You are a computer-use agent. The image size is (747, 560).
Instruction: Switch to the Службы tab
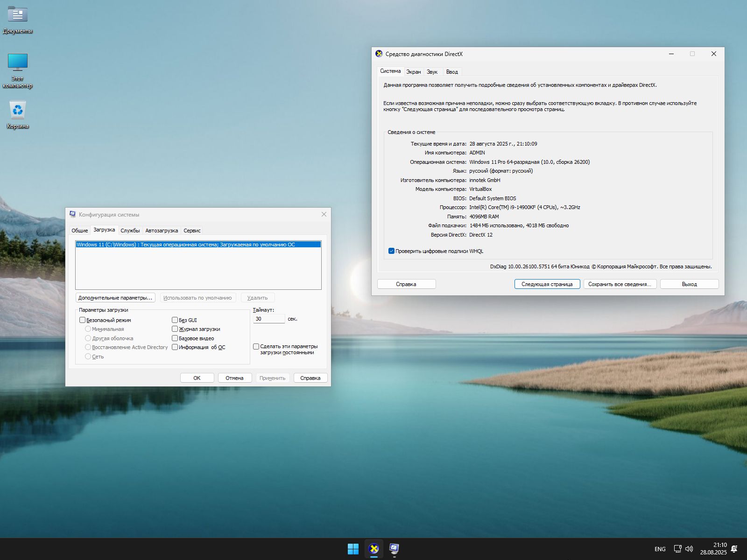tap(130, 231)
